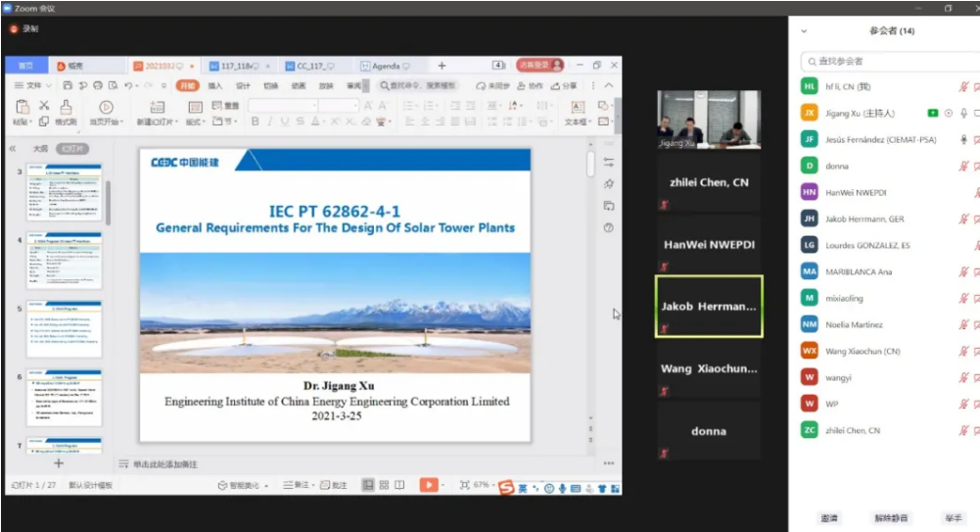Screen dimensions: 980x532
Task: Click the undo arrow in quick toolbar
Action: coord(129,86)
